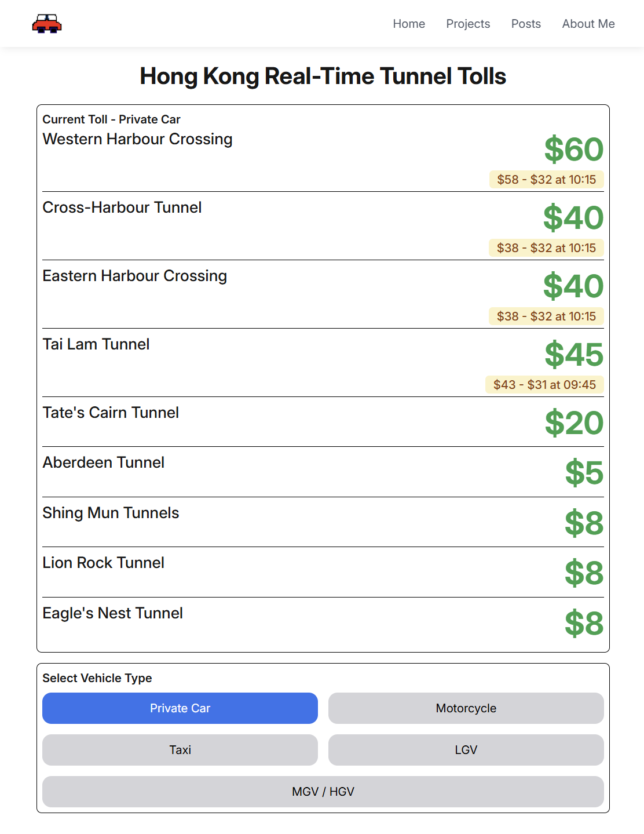Viewport: 644px width, 834px height.
Task: Open the Home menu item
Action: [x=409, y=24]
